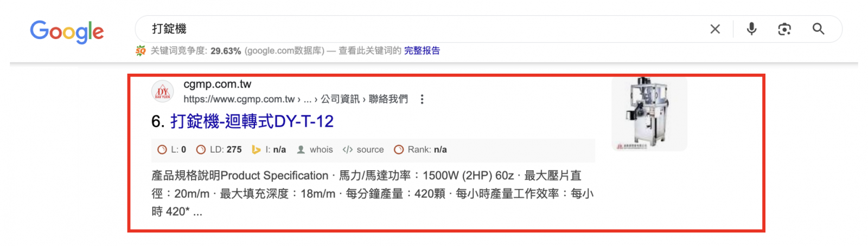
Task: Click the Bing index I: n/a parameter
Action: [269, 150]
